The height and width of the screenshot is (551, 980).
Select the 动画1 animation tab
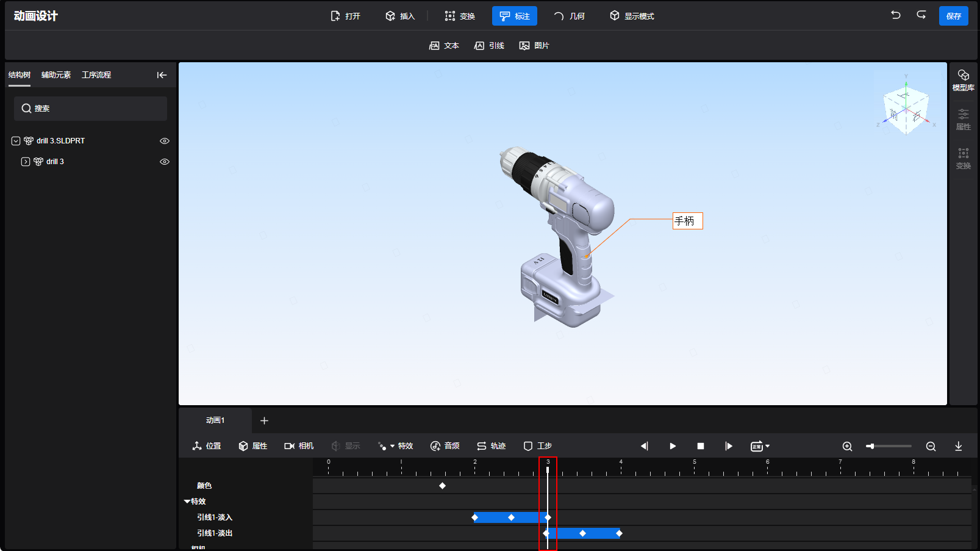[215, 420]
